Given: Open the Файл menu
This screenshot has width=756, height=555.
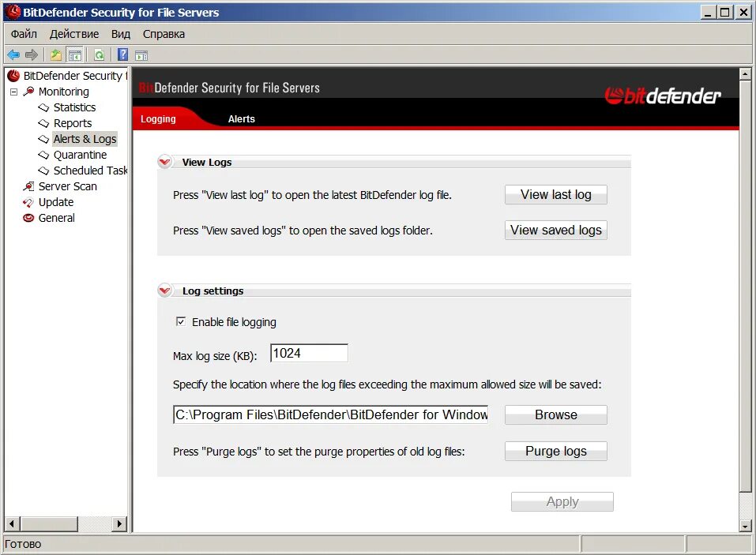Looking at the screenshot, I should (24, 34).
